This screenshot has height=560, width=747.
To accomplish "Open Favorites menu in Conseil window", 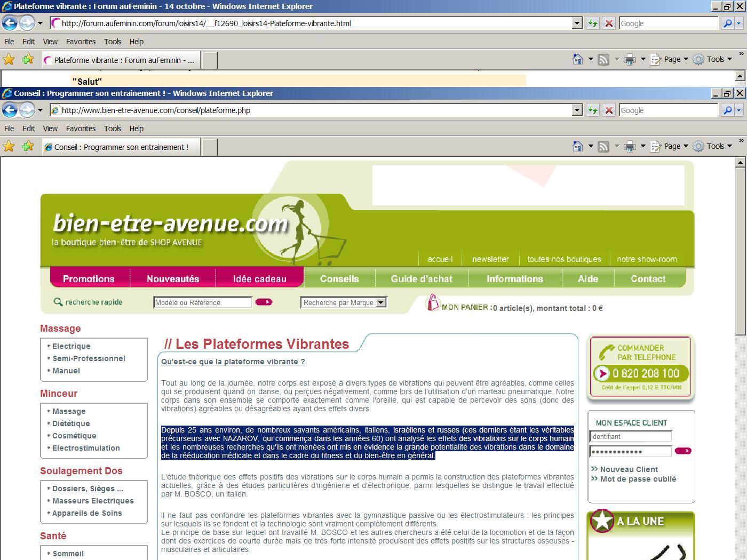I will [81, 129].
